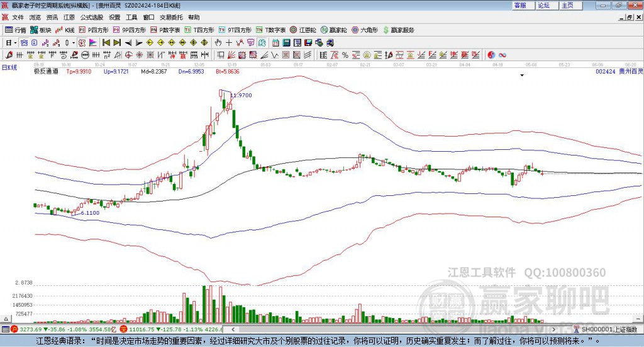Image resolution: width=644 pixels, height=347 pixels.
Task: Click the blue infinity loop icon
Action: point(502,55)
